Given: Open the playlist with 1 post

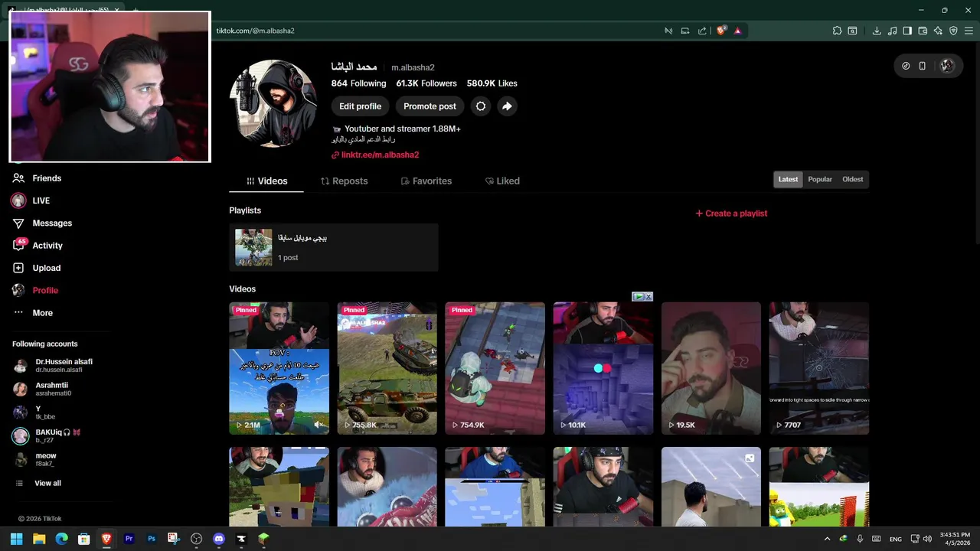Looking at the screenshot, I should [334, 247].
